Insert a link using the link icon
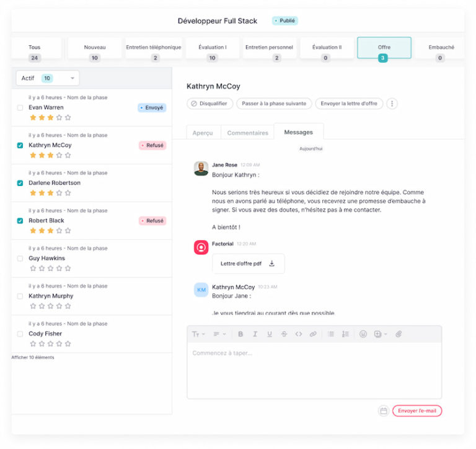The image size is (476, 449). point(313,334)
